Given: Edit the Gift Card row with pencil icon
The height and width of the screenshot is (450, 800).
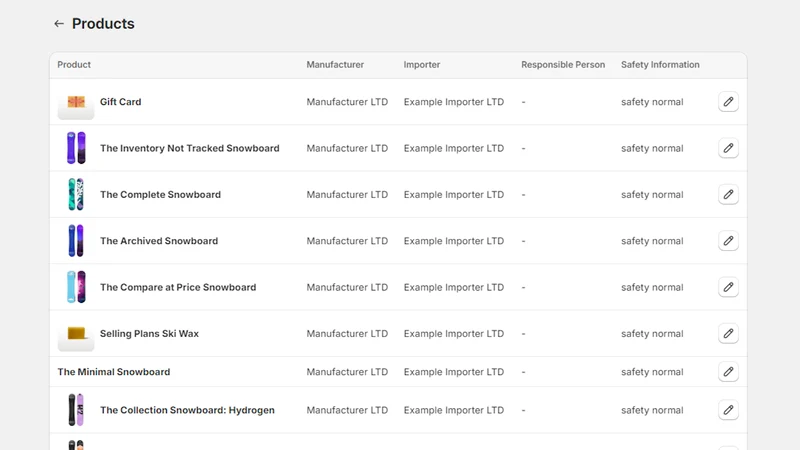Looking at the screenshot, I should coord(728,102).
